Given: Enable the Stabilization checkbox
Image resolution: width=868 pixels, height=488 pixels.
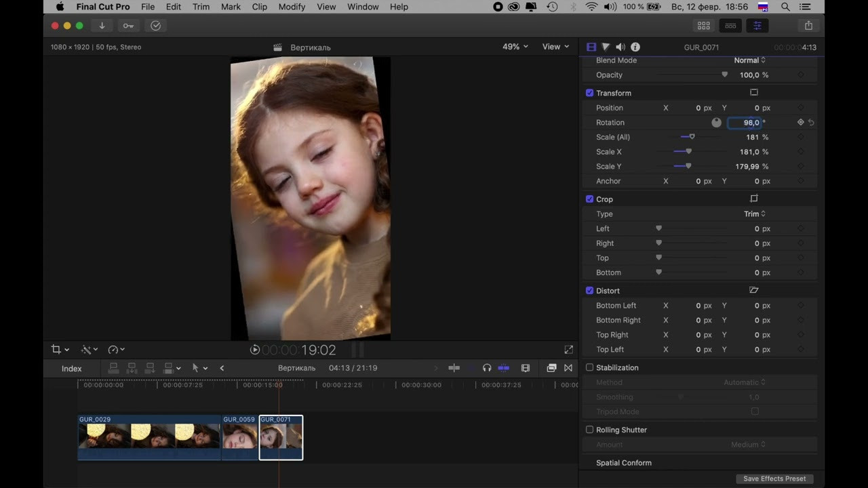Looking at the screenshot, I should pos(589,367).
